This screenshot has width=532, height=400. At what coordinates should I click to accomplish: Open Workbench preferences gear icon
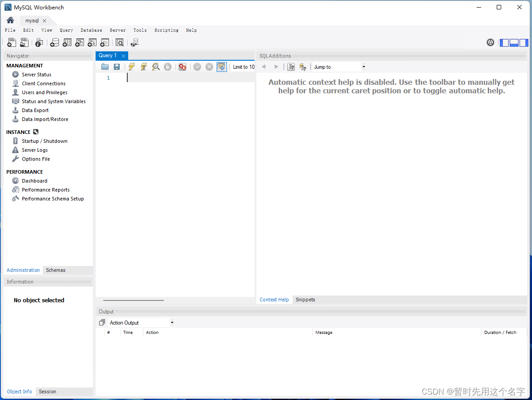coord(490,42)
